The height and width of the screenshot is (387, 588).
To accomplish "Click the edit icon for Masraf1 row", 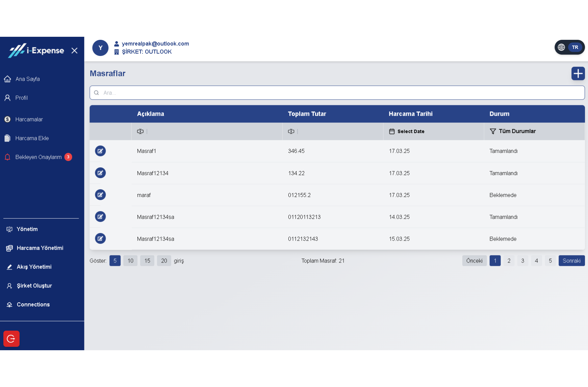I will [100, 151].
